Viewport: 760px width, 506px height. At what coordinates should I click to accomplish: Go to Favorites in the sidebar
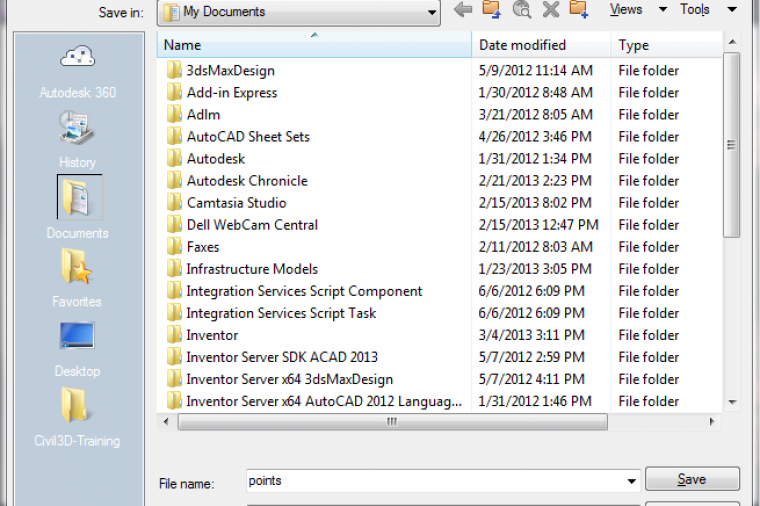coord(77,277)
